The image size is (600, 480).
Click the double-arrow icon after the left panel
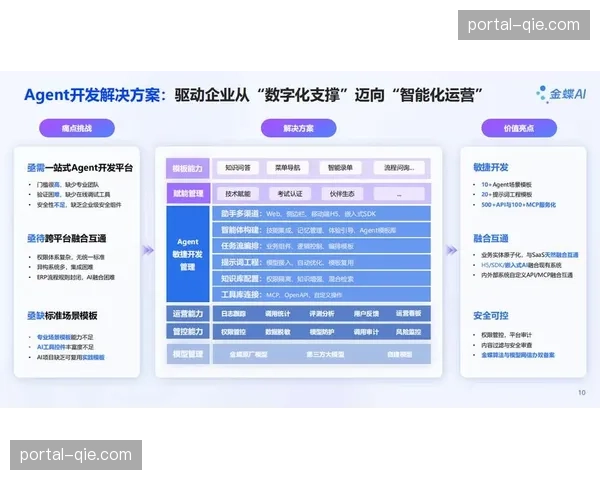point(148,250)
